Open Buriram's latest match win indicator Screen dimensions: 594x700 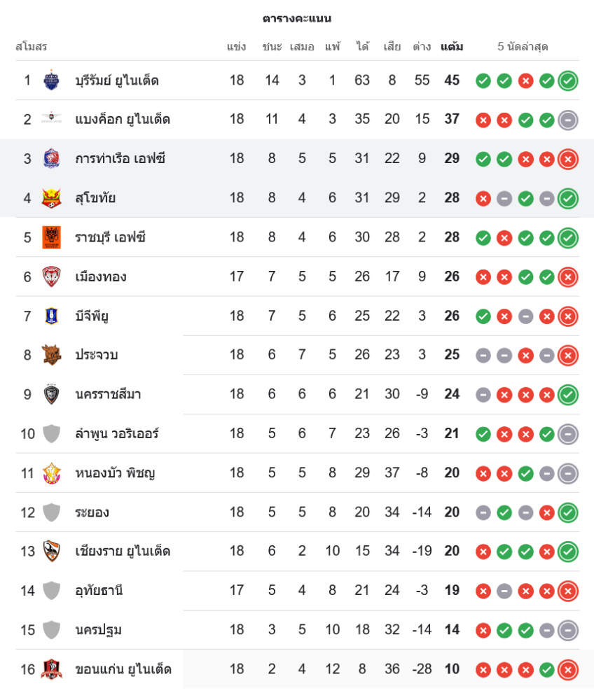tap(568, 80)
